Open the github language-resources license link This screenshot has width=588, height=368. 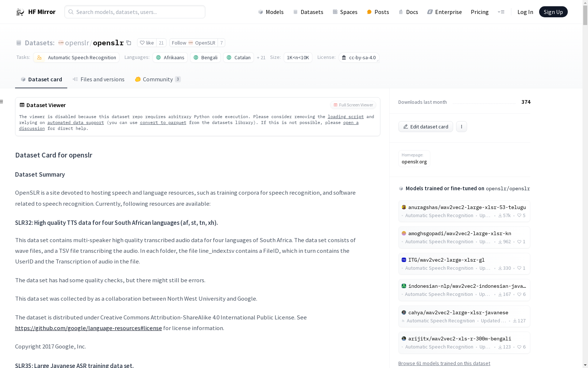coord(89,328)
